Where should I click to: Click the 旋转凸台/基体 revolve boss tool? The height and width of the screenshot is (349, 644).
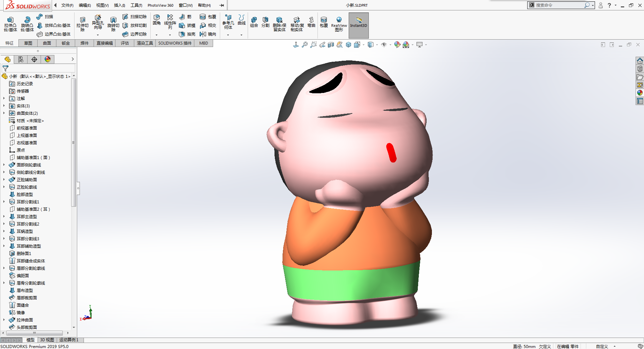pos(27,24)
